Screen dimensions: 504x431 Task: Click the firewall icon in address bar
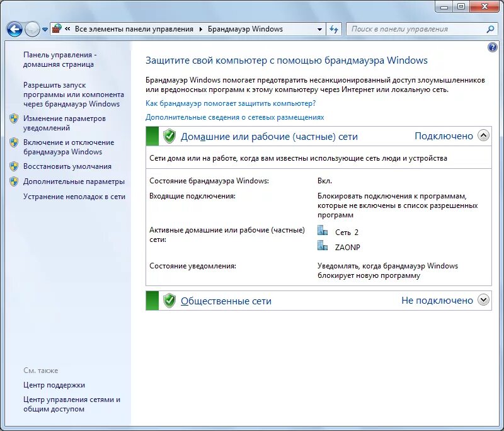(x=57, y=29)
